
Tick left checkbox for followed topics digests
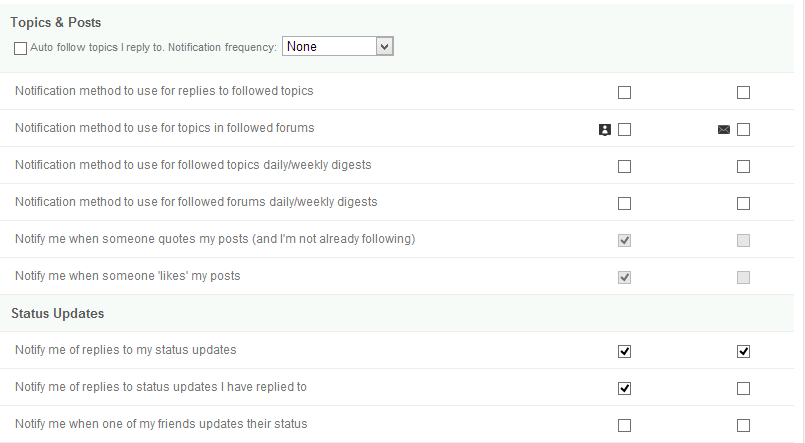[x=625, y=166]
